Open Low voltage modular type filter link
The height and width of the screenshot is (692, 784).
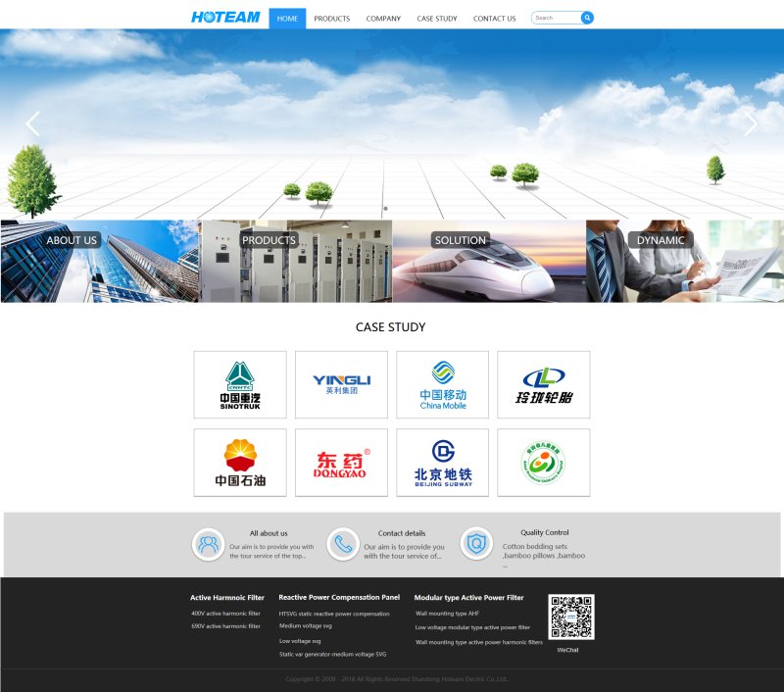click(x=472, y=627)
